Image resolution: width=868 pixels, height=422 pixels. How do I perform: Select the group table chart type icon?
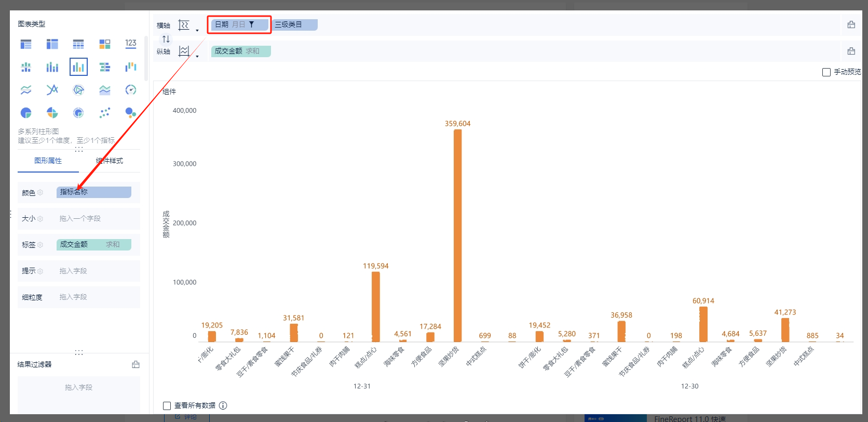click(26, 44)
